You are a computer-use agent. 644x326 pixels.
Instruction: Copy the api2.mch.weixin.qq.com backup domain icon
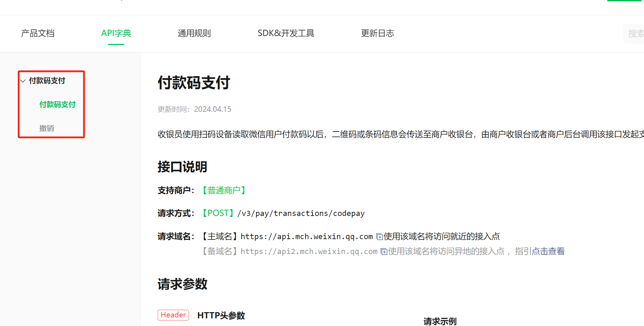coord(384,252)
